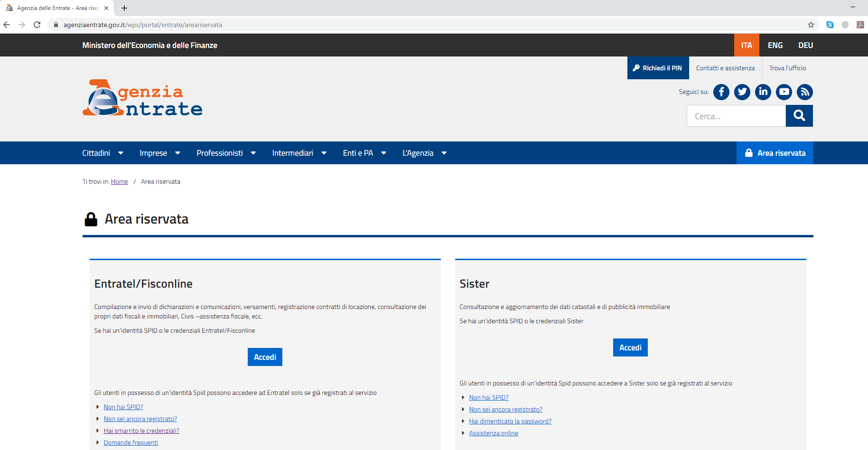Click Richiedi il PIN button
The height and width of the screenshot is (450, 868).
click(x=658, y=68)
